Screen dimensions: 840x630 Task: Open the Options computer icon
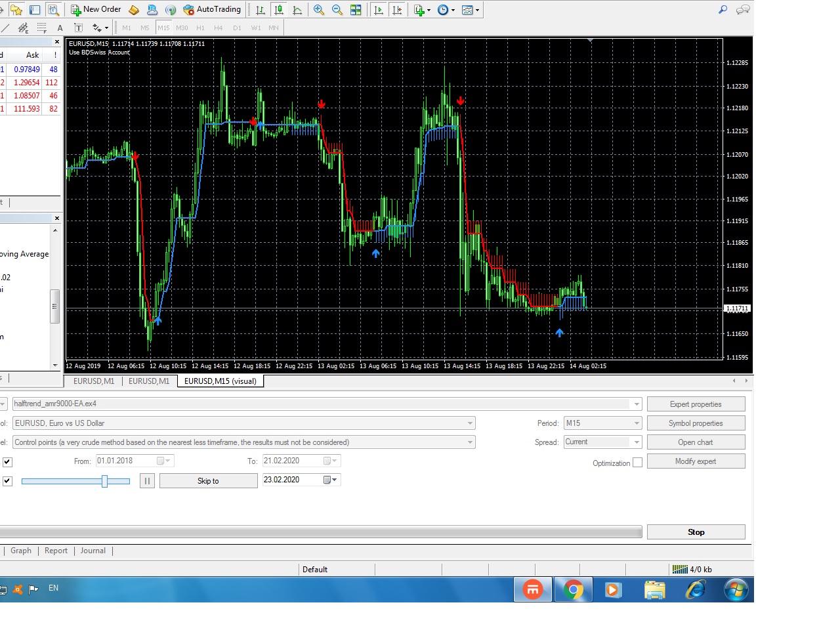(x=152, y=10)
